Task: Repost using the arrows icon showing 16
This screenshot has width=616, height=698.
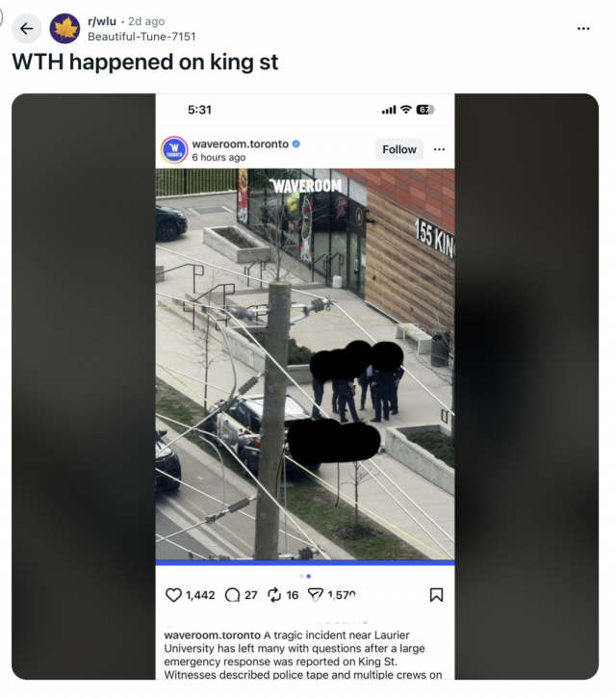Action: 274,595
